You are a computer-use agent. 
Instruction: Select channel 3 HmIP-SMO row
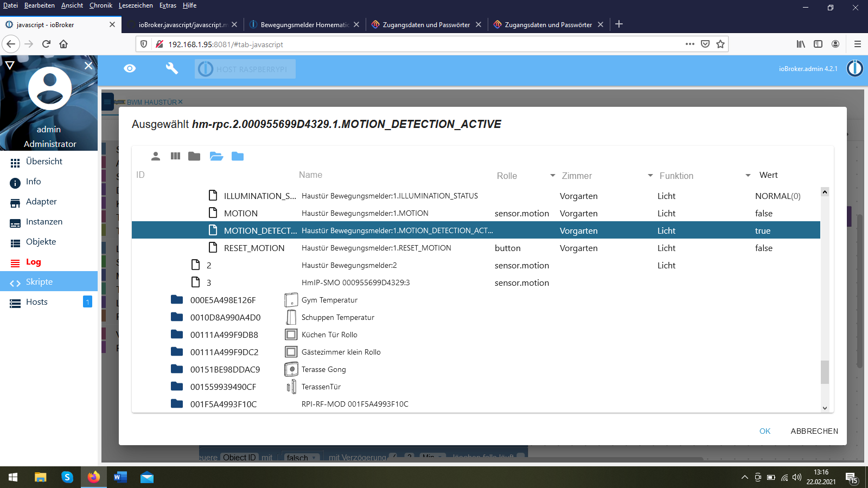pyautogui.click(x=476, y=282)
